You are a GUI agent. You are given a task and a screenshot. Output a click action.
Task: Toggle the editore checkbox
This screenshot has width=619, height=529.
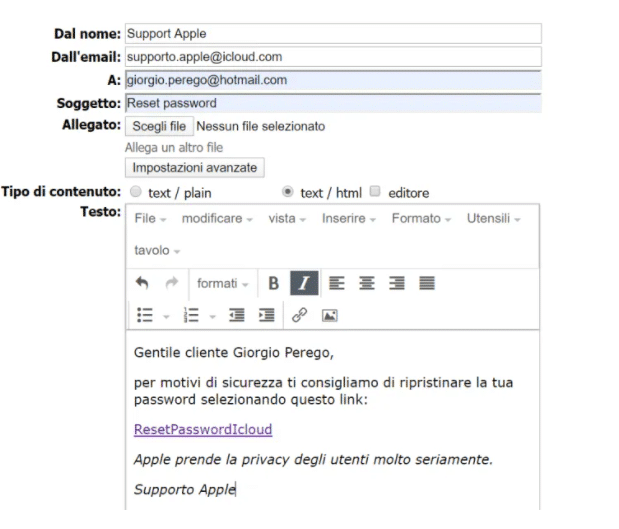(375, 191)
